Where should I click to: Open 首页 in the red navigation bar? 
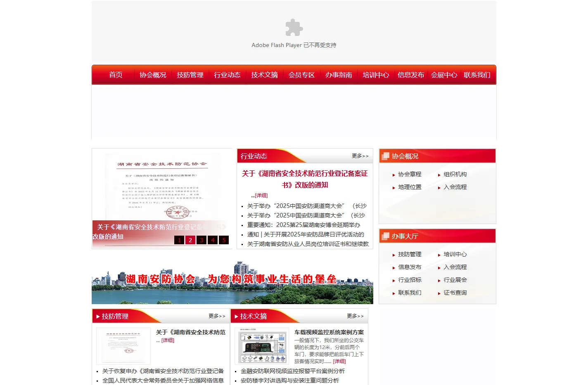116,75
